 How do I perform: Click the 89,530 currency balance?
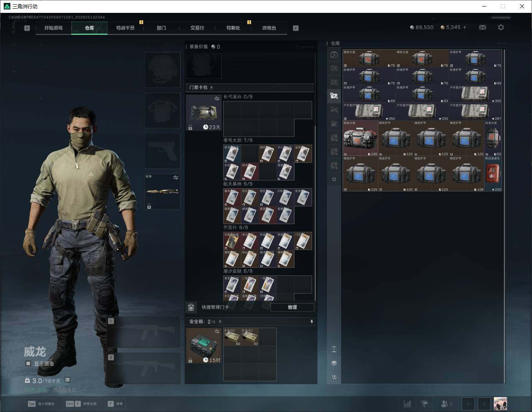(421, 27)
